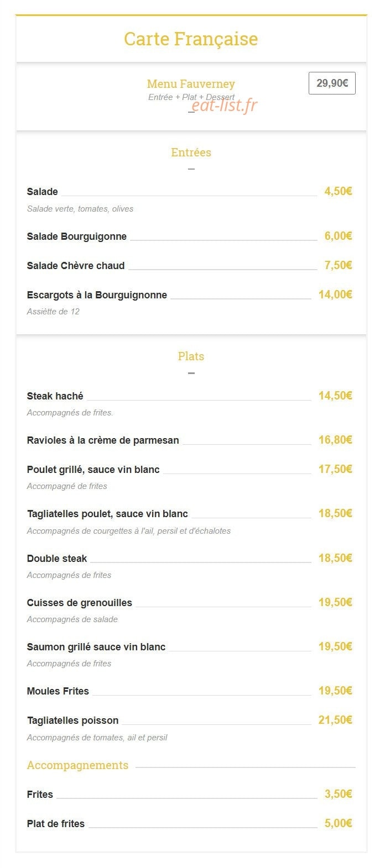The width and height of the screenshot is (385, 868).
Task: Click the Carte Française title
Action: (191, 39)
